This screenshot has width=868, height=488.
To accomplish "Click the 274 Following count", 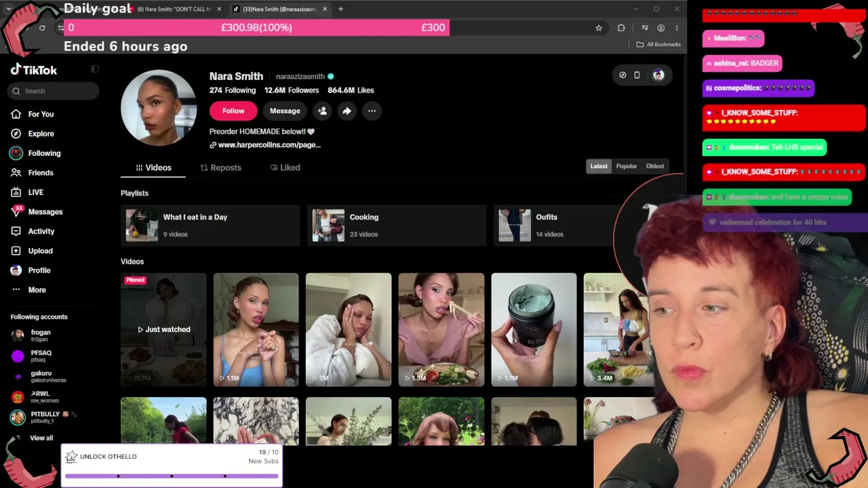I will point(233,90).
